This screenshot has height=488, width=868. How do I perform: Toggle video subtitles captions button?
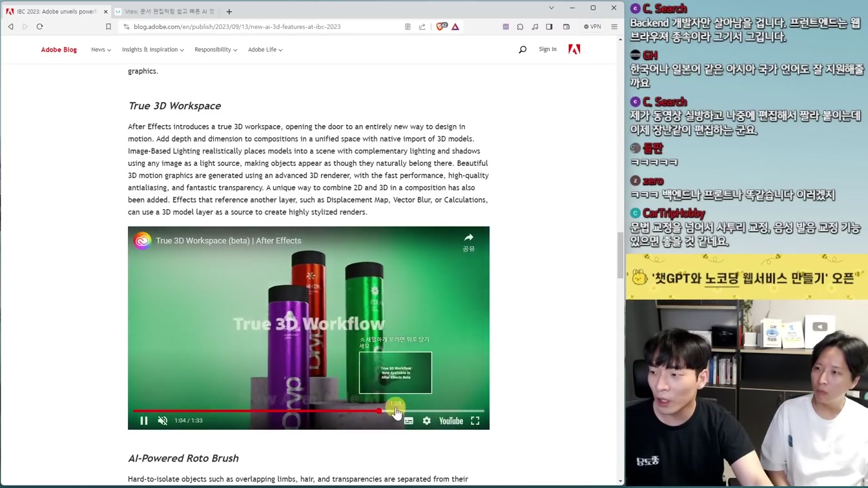click(x=409, y=421)
